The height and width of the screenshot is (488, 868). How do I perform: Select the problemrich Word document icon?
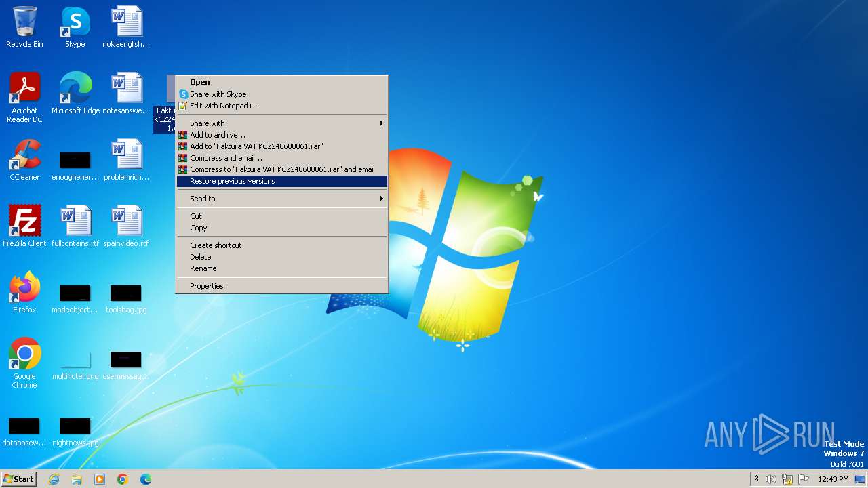tap(126, 160)
